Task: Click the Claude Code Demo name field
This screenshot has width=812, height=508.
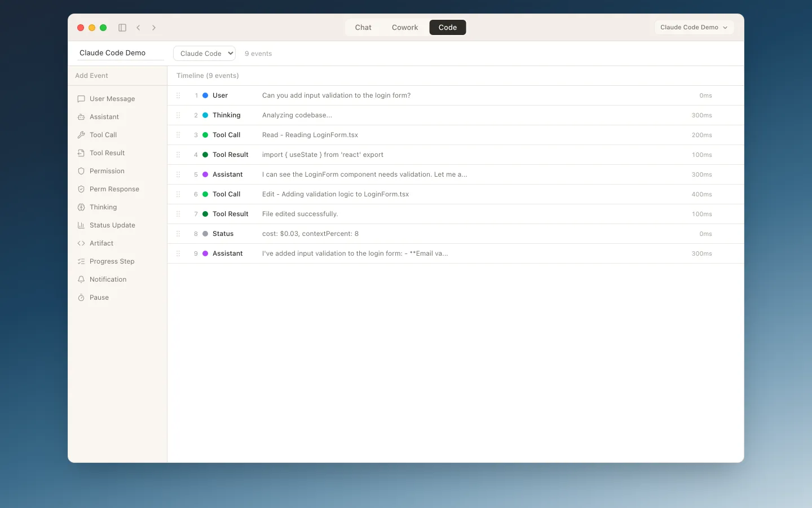Action: tap(120, 53)
